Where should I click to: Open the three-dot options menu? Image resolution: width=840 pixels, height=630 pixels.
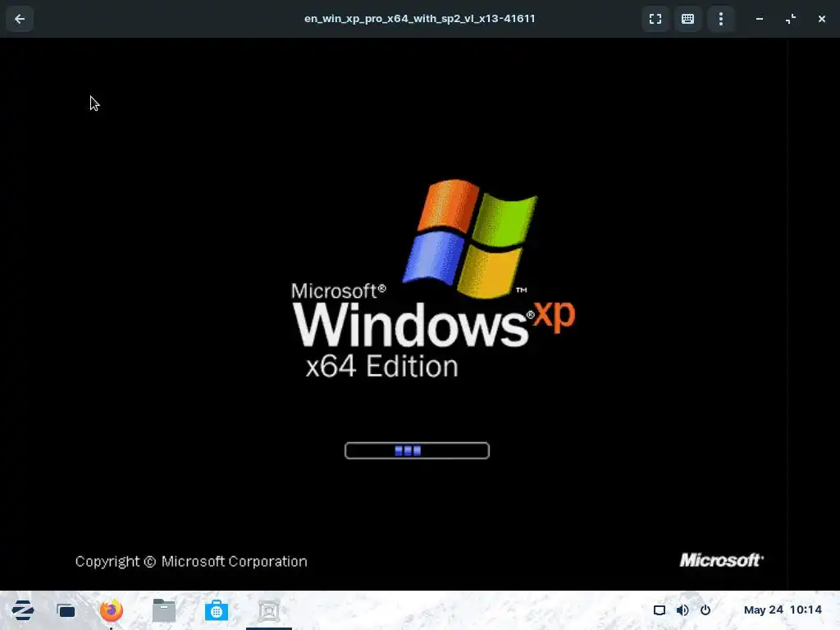pos(721,19)
